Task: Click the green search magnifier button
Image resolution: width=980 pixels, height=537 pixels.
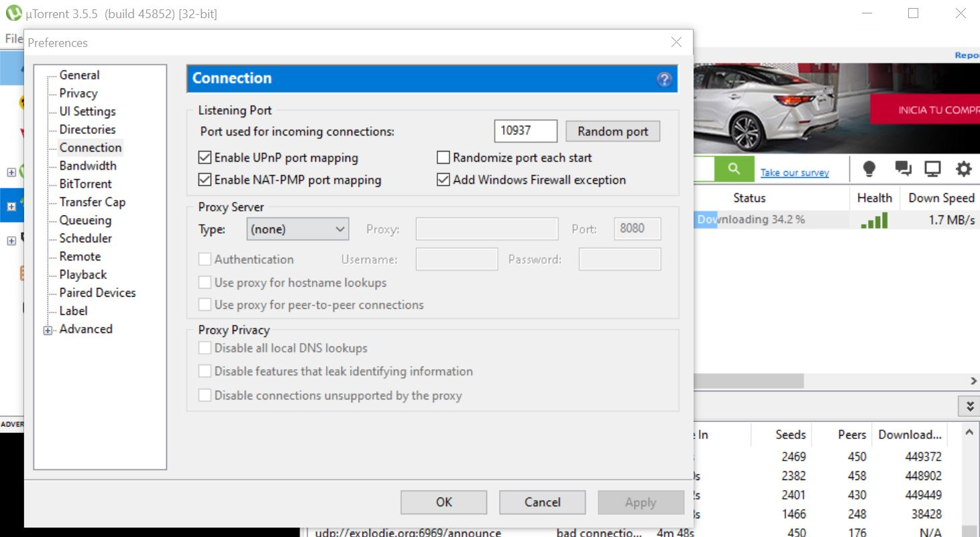Action: tap(734, 169)
